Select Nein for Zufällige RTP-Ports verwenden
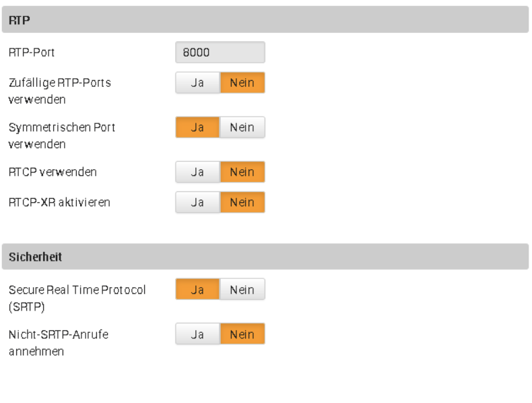This screenshot has width=532, height=403. [x=242, y=83]
